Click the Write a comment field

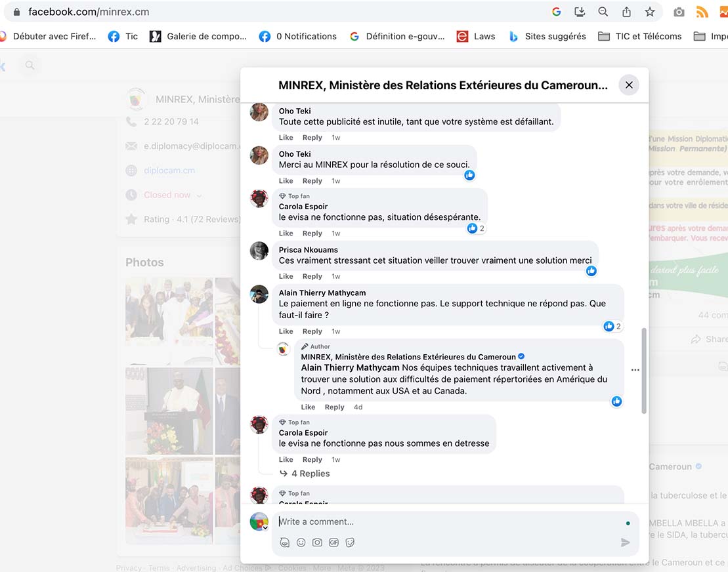click(x=446, y=521)
